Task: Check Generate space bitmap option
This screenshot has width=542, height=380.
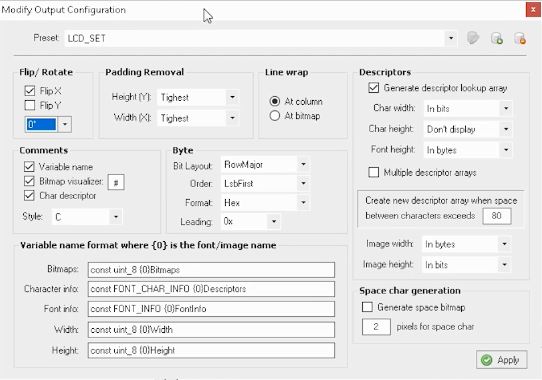Action: (367, 307)
